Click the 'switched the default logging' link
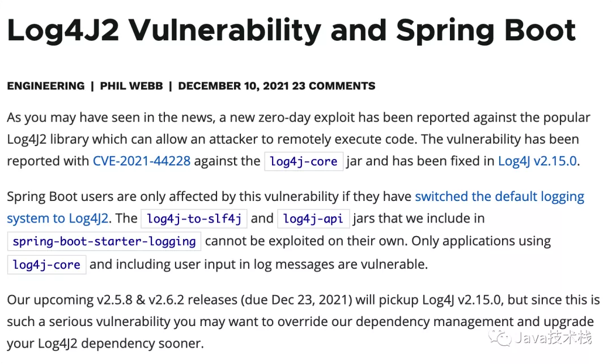The height and width of the screenshot is (364, 612). point(499,196)
